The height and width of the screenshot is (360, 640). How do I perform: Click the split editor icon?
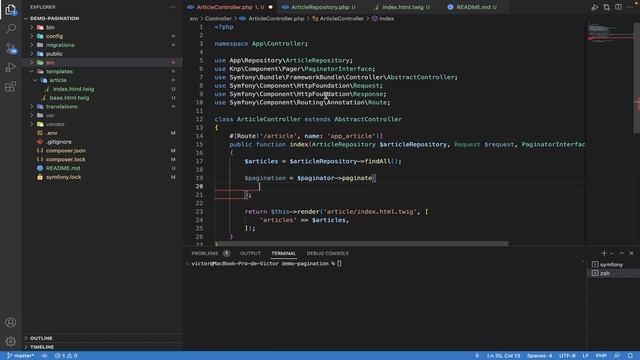618,7
